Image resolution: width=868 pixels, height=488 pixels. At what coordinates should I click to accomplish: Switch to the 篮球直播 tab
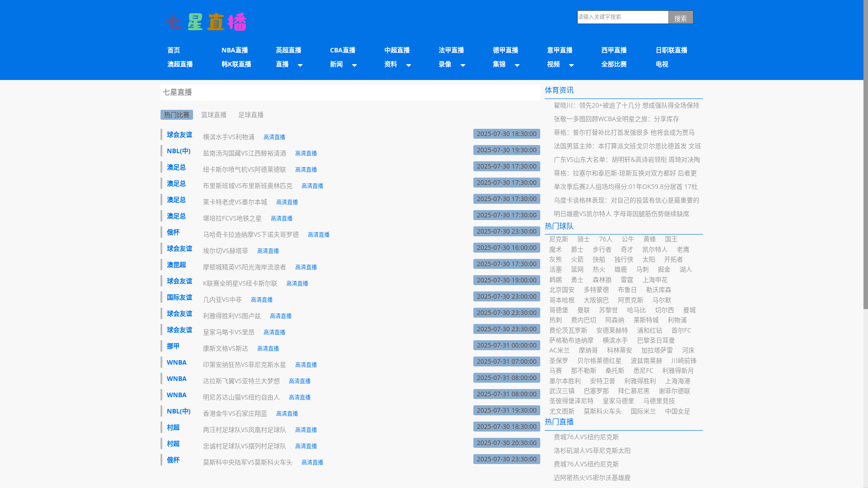[x=214, y=115]
